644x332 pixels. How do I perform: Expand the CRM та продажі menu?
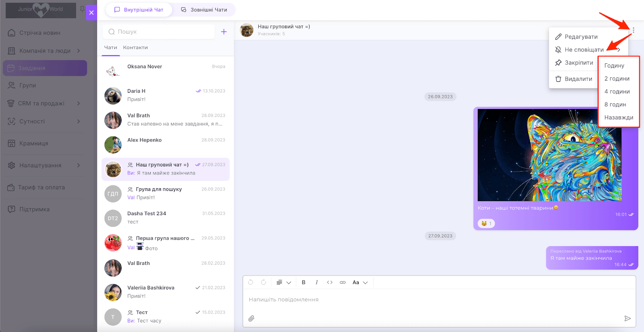click(x=45, y=104)
